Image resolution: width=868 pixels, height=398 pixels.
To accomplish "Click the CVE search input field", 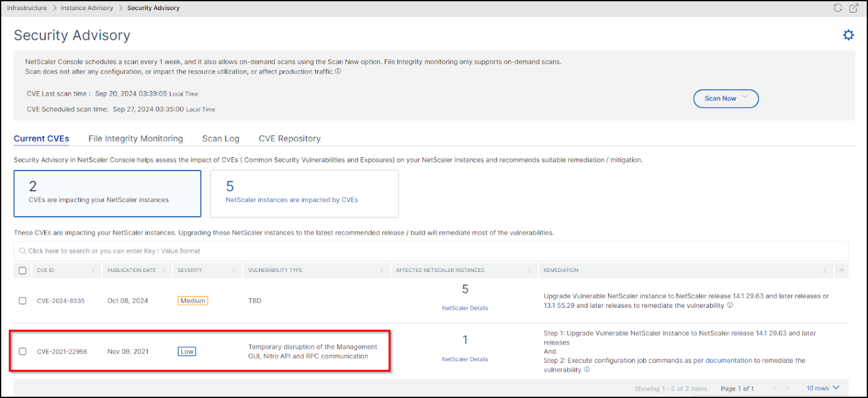I will click(431, 251).
